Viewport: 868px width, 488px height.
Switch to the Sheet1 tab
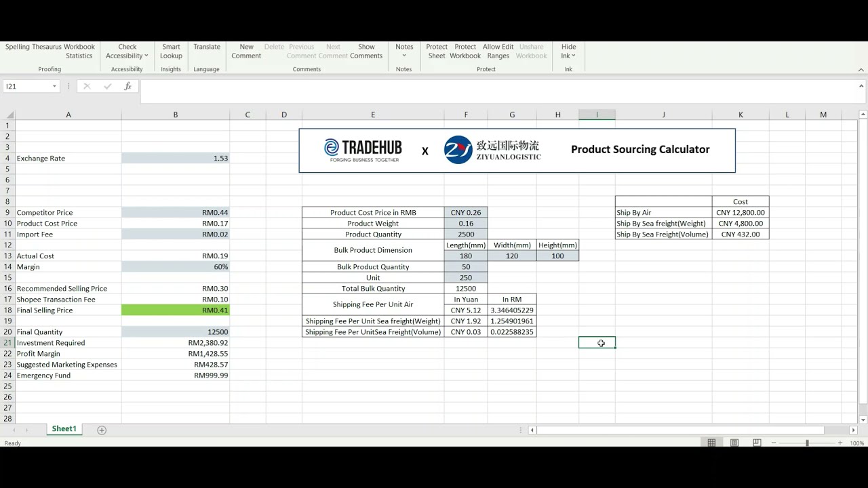[x=64, y=429]
